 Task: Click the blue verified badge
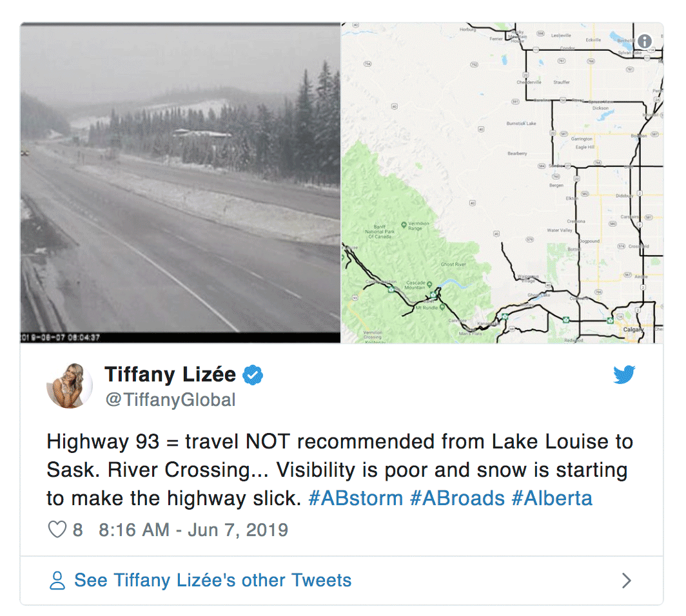253,375
